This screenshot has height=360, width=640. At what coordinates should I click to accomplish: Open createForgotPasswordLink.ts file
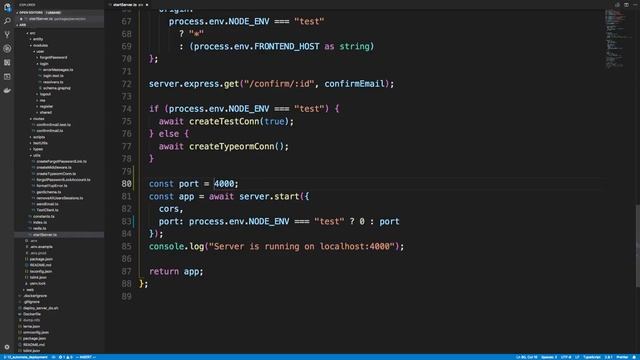click(x=61, y=162)
